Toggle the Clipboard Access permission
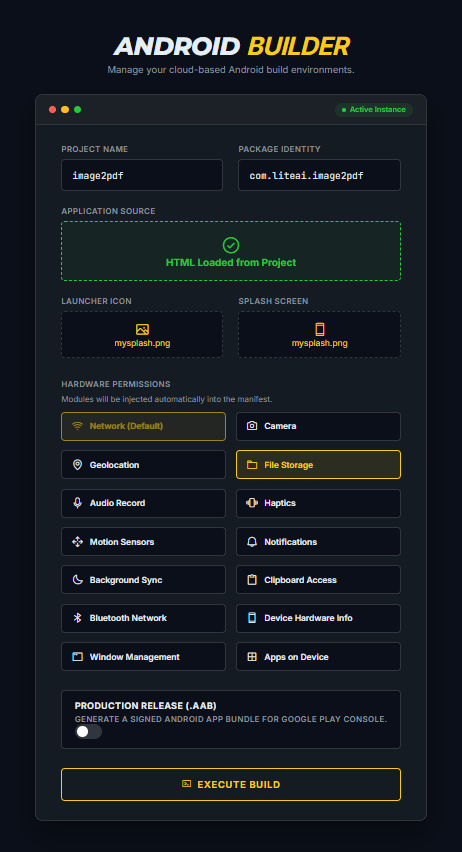Screen dimensions: 462x852 [x=319, y=580]
